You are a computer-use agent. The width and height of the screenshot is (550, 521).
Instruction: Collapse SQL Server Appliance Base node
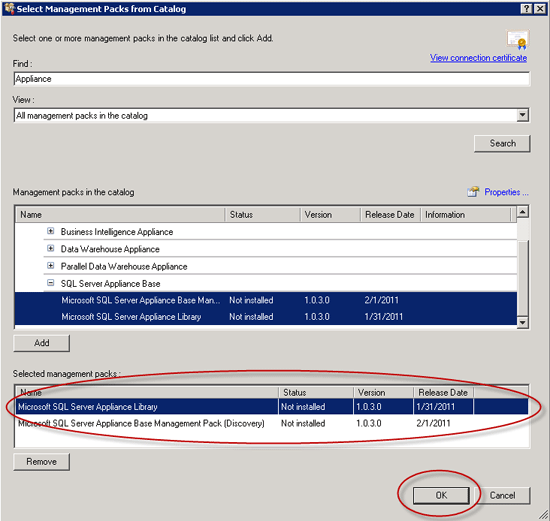[x=51, y=283]
